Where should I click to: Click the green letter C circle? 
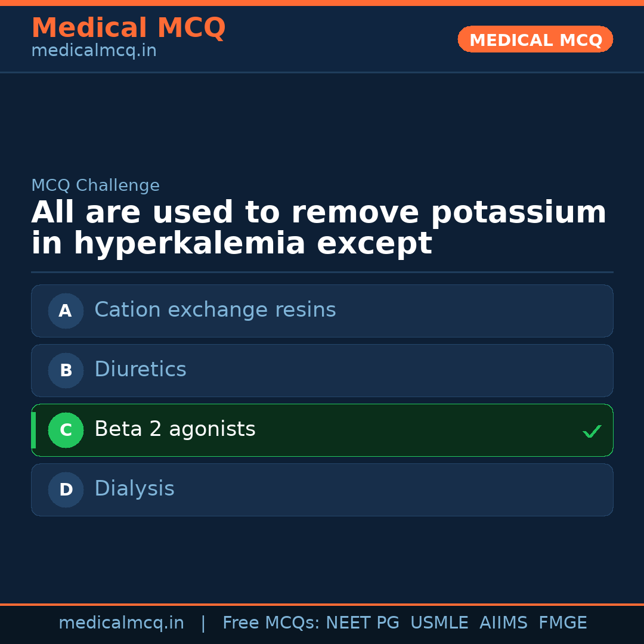coord(66,430)
